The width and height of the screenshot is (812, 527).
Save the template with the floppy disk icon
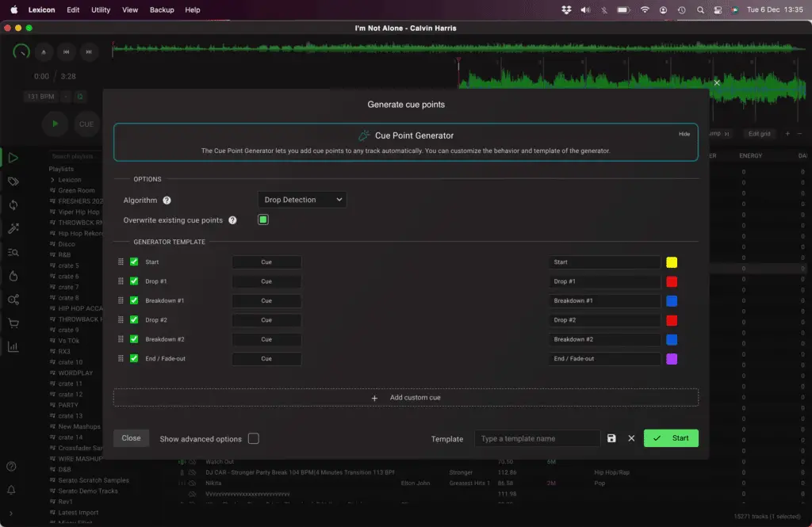tap(611, 438)
